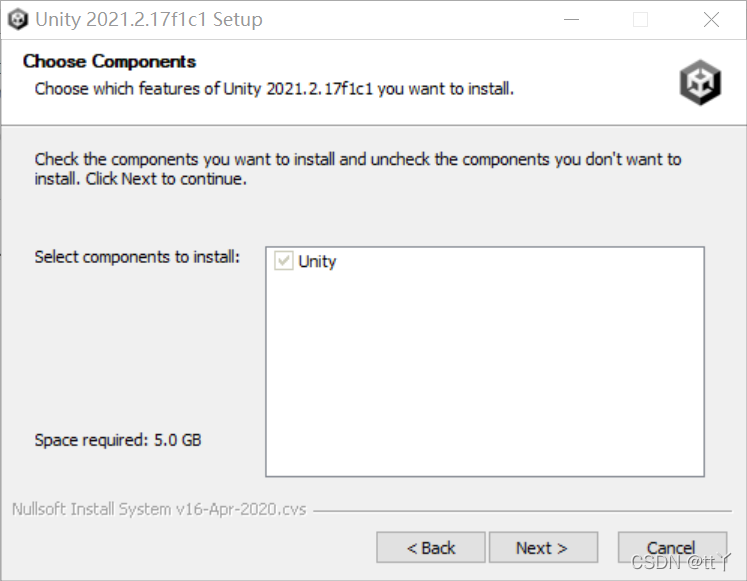Click the 'Choose which features of Unity' subtitle
Image resolution: width=747 pixels, height=581 pixels.
coord(274,89)
